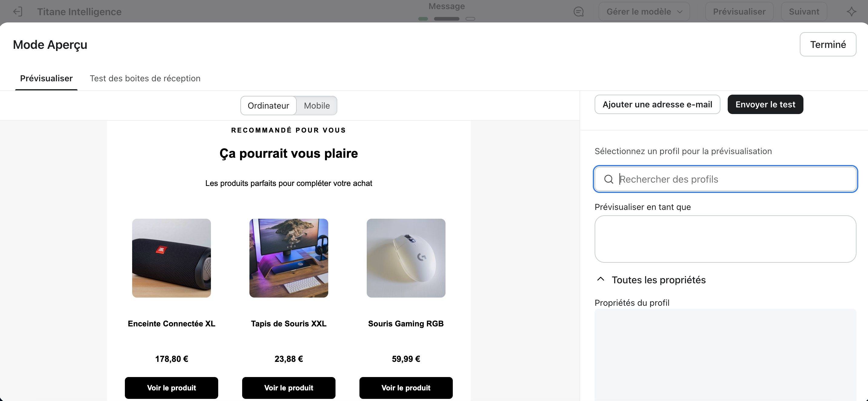This screenshot has width=868, height=401.
Task: Click the Enceinte Connectée XL title
Action: [x=172, y=324]
